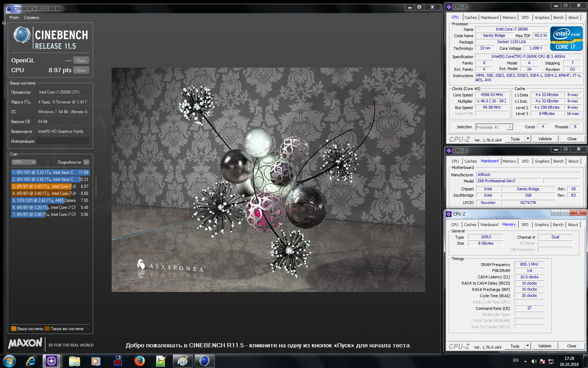588x368 pixels.
Task: Switch to Cinebench via taskbar sphere icon
Action: [x=204, y=361]
